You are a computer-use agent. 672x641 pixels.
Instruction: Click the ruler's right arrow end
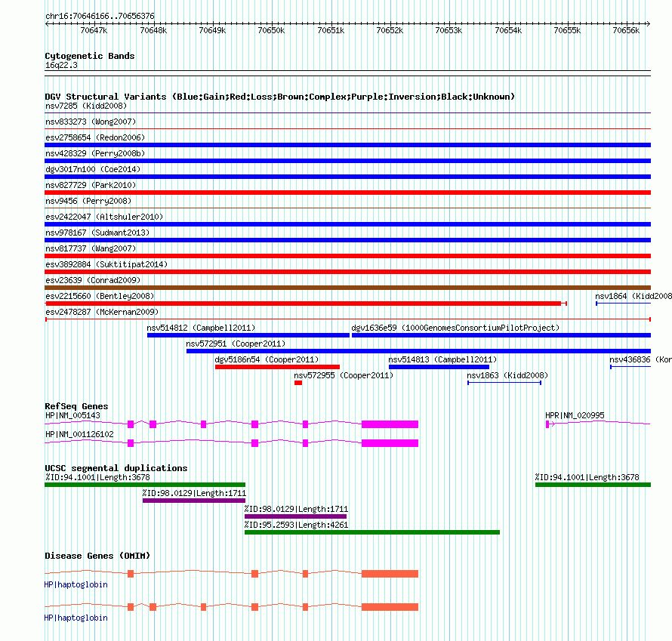(x=648, y=23)
